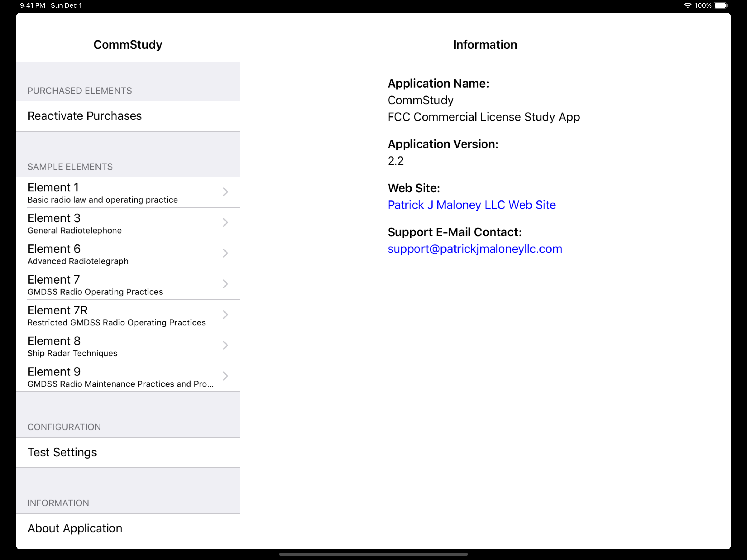Tap the battery indicator icon
This screenshot has width=747, height=560.
point(721,5)
